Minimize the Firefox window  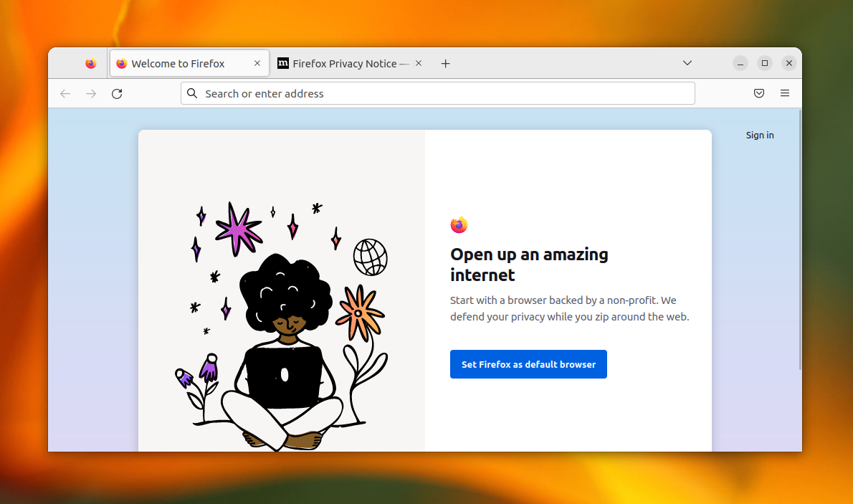coord(740,63)
